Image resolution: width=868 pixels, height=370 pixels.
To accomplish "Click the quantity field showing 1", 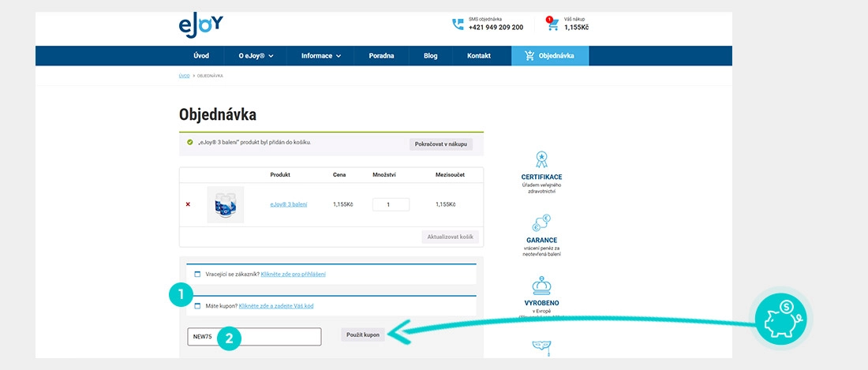I will [x=391, y=204].
